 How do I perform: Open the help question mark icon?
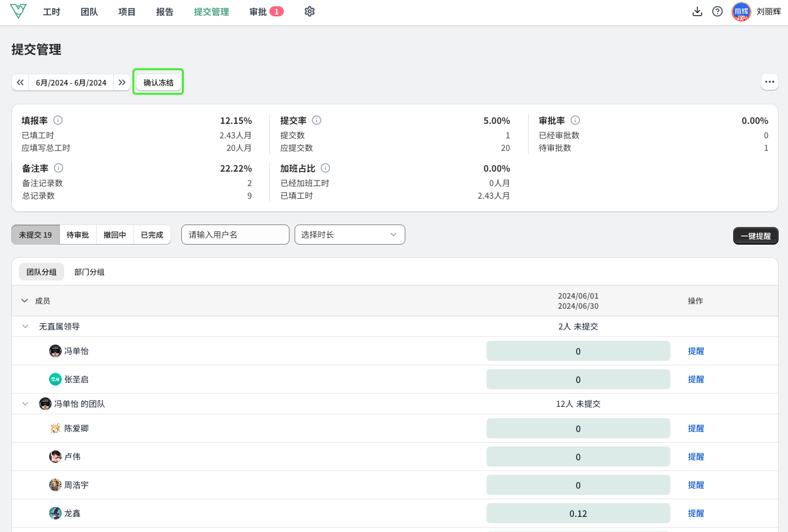tap(717, 11)
